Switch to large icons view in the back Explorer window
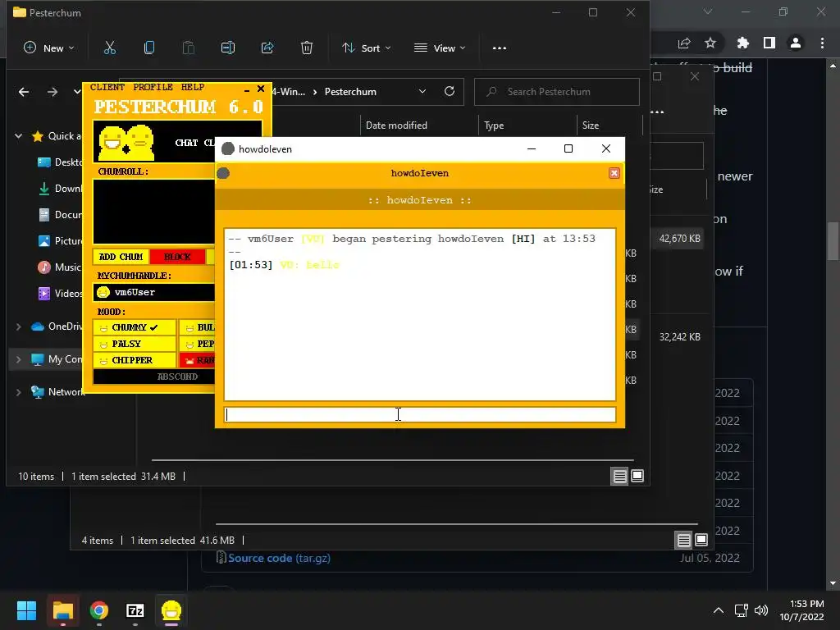Image resolution: width=840 pixels, height=630 pixels. tap(701, 540)
